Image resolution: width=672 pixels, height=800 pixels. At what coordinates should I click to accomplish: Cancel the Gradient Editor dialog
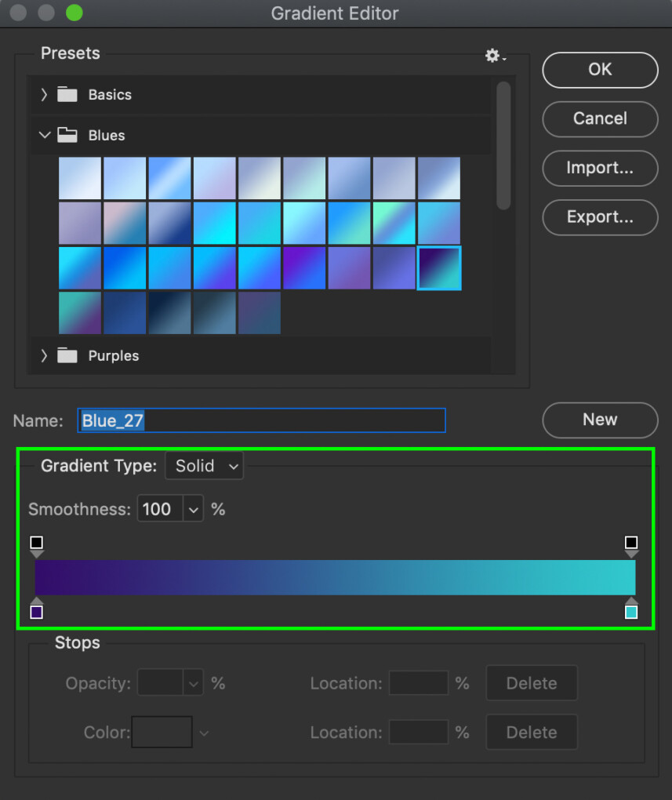pos(600,119)
